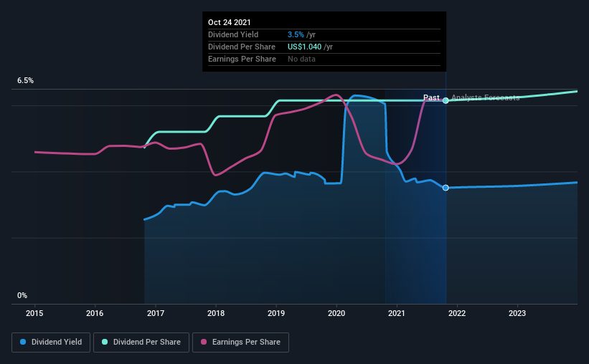Click the US$1.040 dividend per share value
Image resolution: width=589 pixels, height=364 pixels.
pos(305,47)
